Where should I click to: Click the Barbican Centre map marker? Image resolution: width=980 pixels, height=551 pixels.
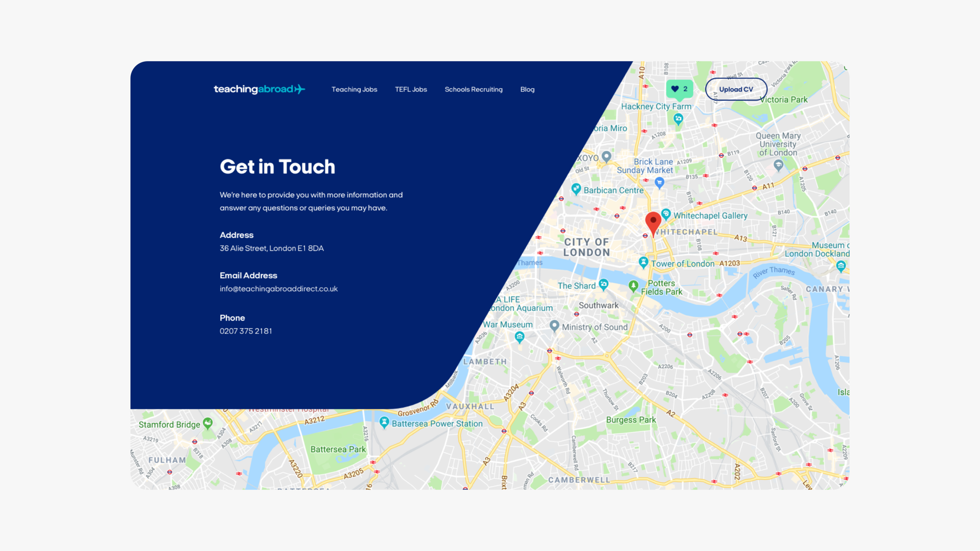coord(576,189)
